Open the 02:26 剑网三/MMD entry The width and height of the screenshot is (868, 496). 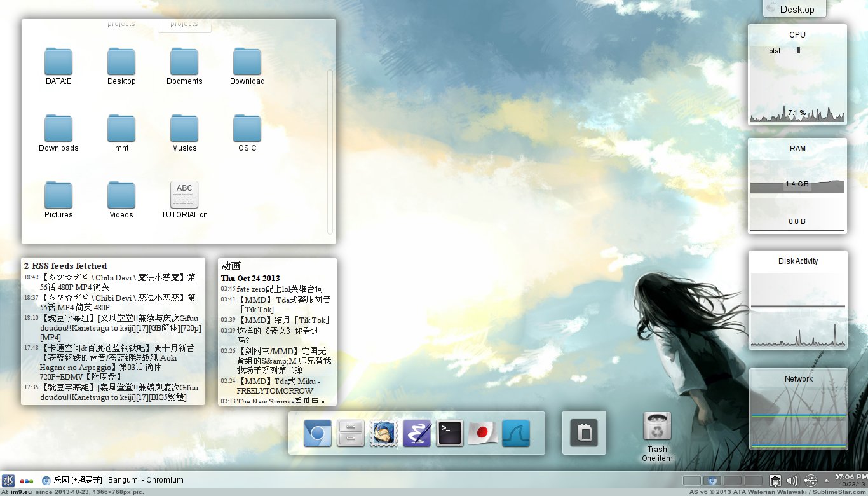coord(277,360)
